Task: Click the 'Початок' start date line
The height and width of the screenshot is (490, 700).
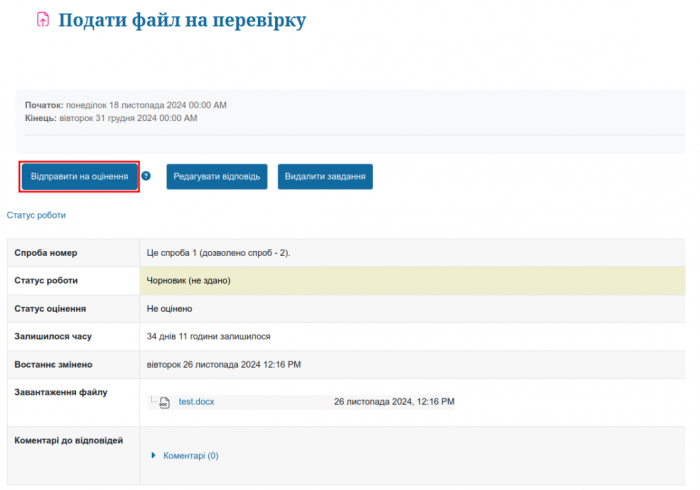Action: click(x=126, y=104)
